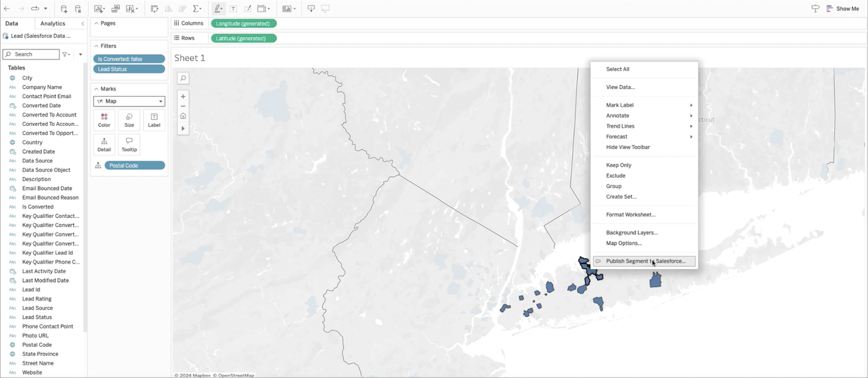Viewport: 868px width, 378px height.
Task: Expand the map tools arrow
Action: (x=183, y=128)
